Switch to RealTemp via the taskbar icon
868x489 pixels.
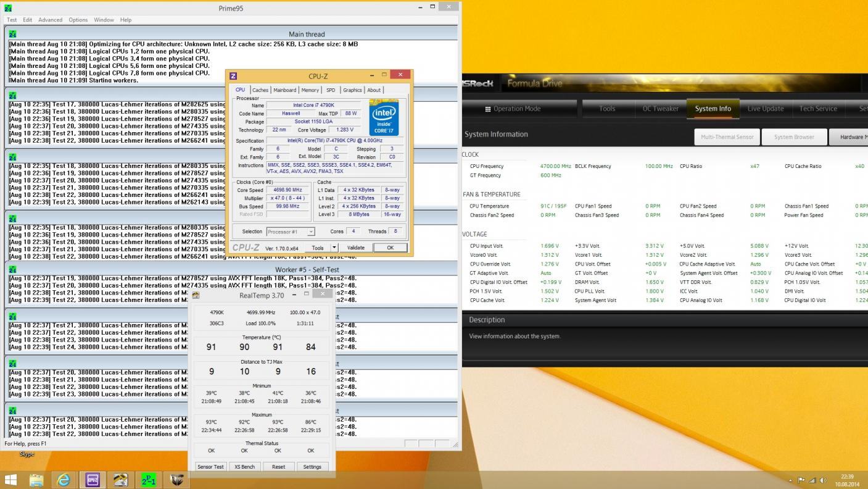coord(120,480)
